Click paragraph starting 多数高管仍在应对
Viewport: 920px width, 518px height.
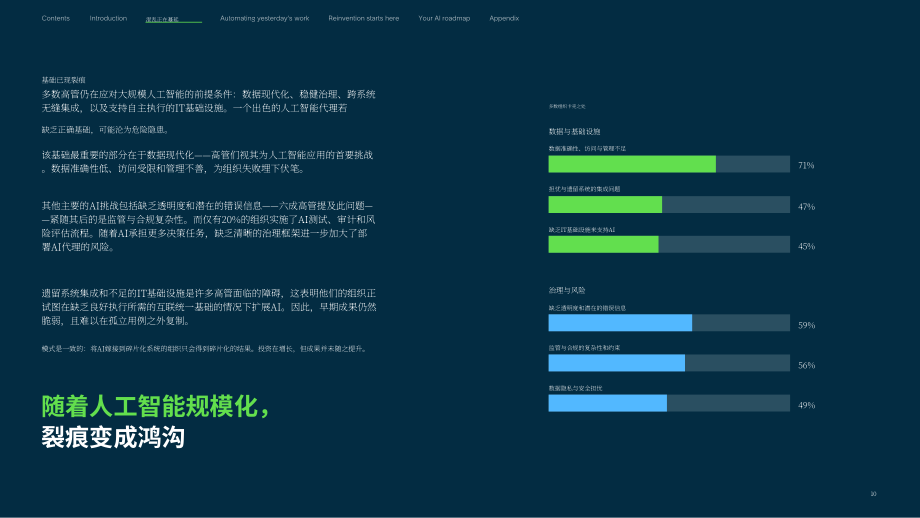208,101
